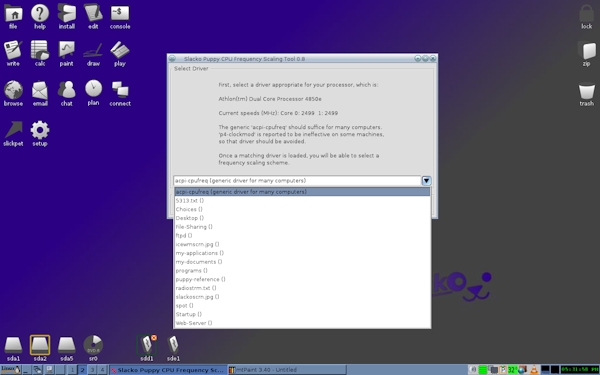
Task: Pick 'puppy-reference ()' from the list
Action: click(302, 279)
